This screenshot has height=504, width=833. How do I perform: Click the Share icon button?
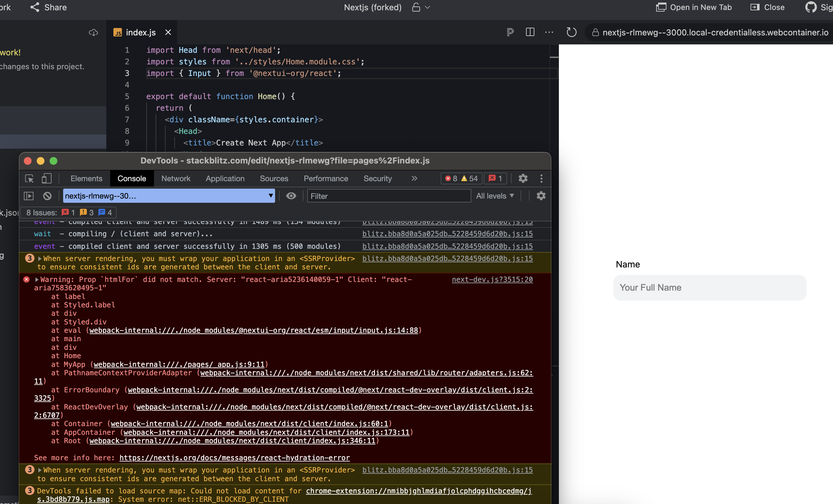pos(35,7)
